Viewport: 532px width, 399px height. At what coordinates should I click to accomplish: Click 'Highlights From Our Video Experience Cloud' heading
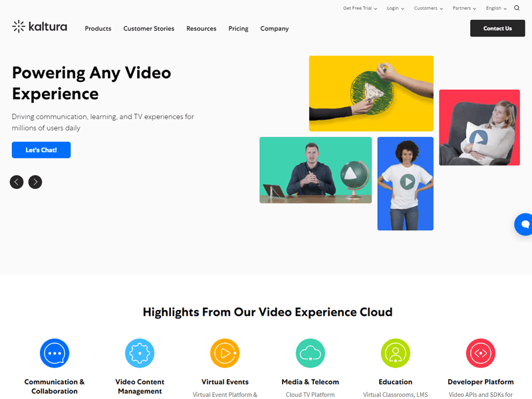267,312
